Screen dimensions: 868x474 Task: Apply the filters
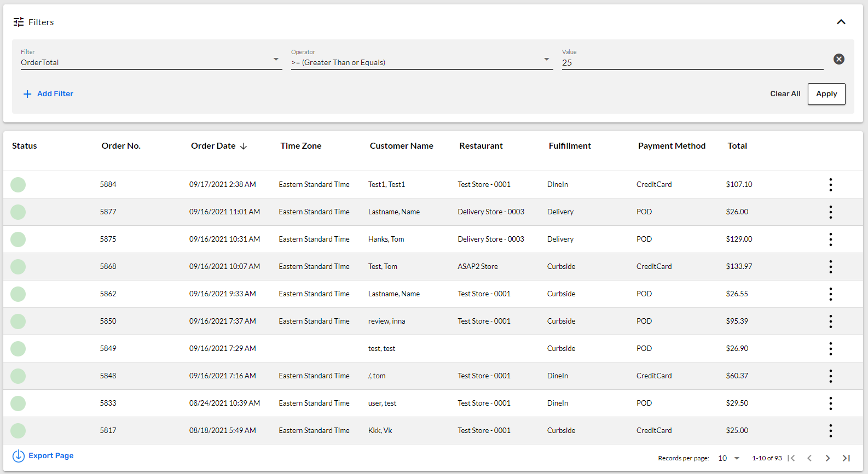pyautogui.click(x=826, y=94)
